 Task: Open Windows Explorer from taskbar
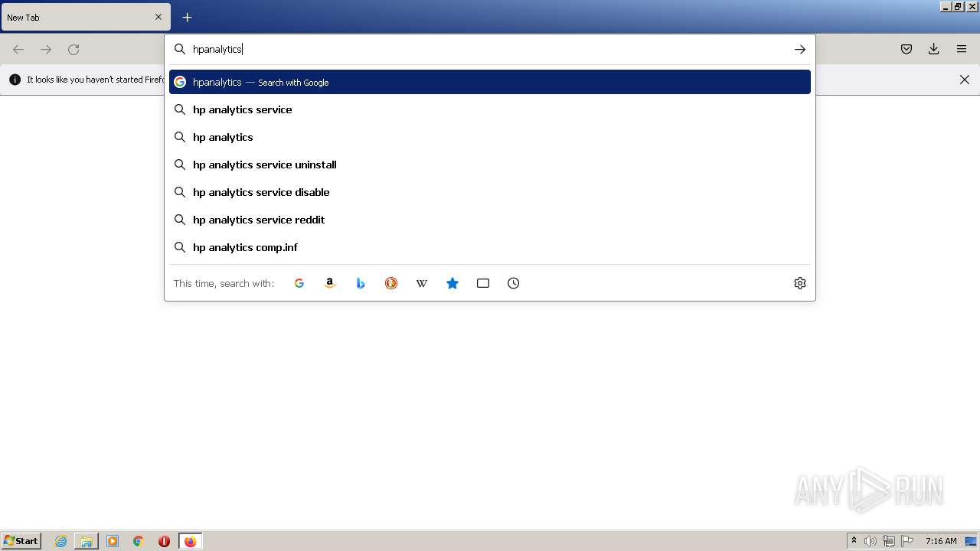(87, 541)
